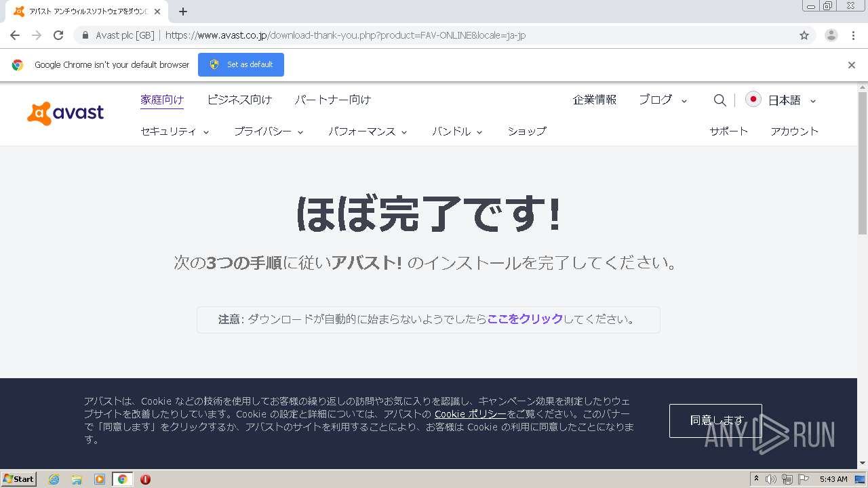Open the アカウント link
This screenshot has height=488, width=868.
point(795,131)
